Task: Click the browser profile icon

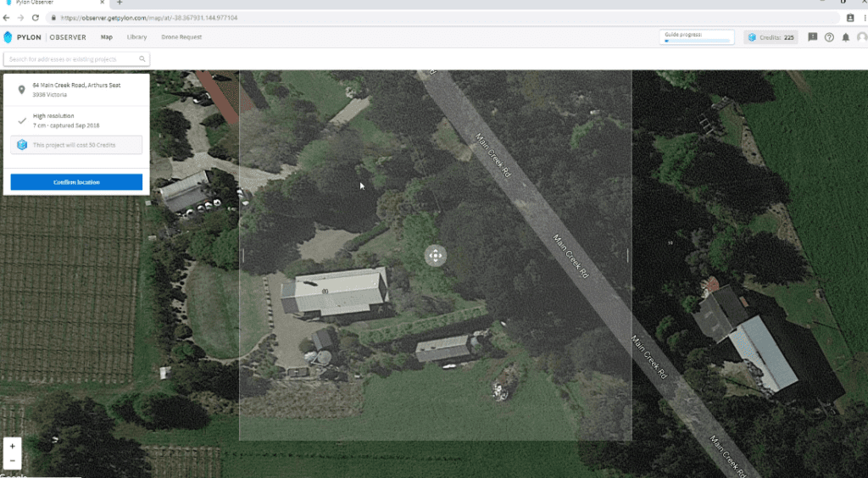Action: pyautogui.click(x=850, y=18)
